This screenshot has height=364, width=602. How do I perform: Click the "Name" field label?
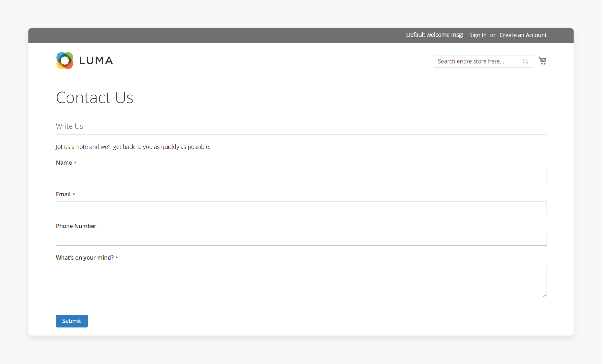pyautogui.click(x=64, y=163)
